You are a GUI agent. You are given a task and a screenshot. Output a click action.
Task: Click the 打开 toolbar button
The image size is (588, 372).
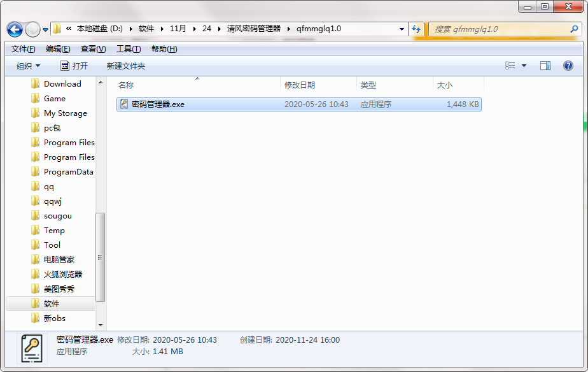74,66
